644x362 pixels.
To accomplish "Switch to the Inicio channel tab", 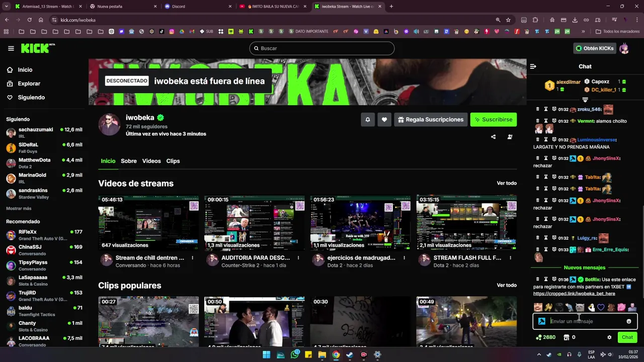I will [x=108, y=161].
